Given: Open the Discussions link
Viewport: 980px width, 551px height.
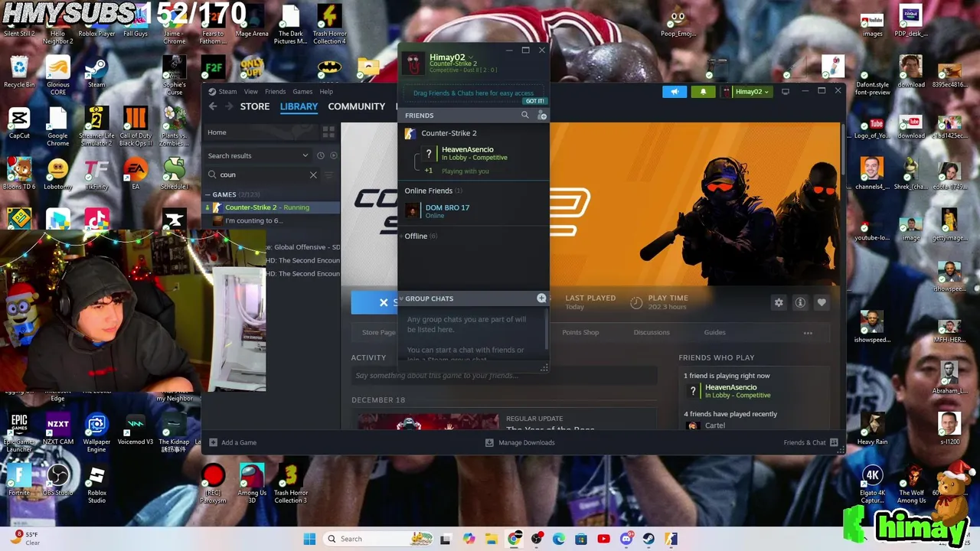Looking at the screenshot, I should coord(652,332).
